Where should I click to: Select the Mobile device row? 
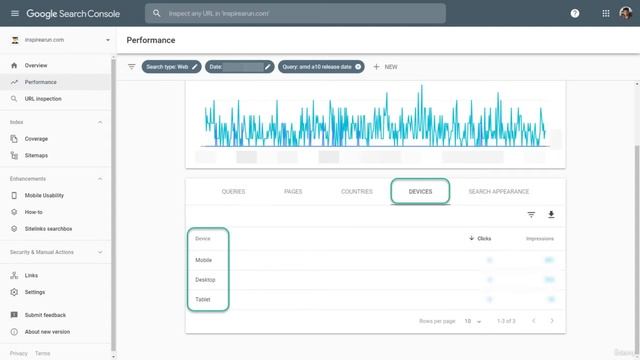click(375, 260)
